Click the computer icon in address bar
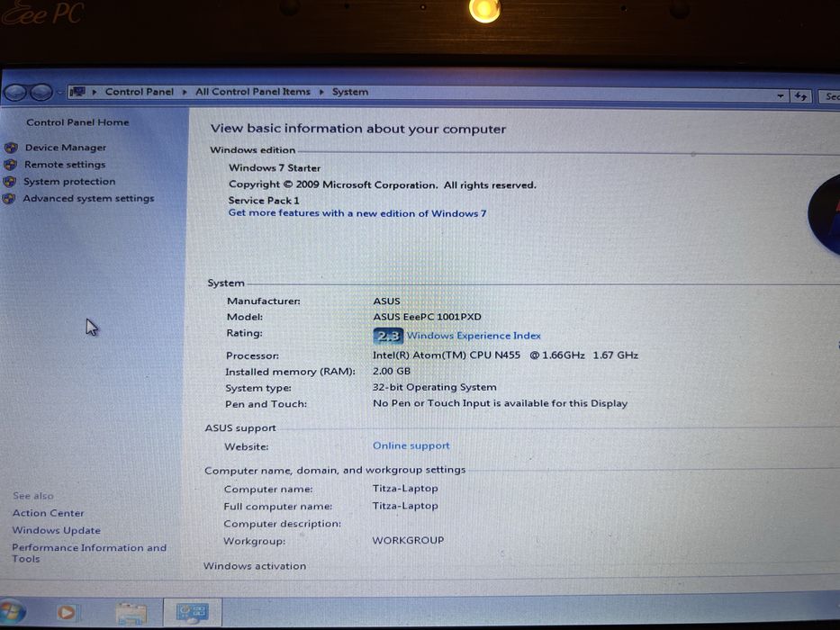 tap(77, 92)
